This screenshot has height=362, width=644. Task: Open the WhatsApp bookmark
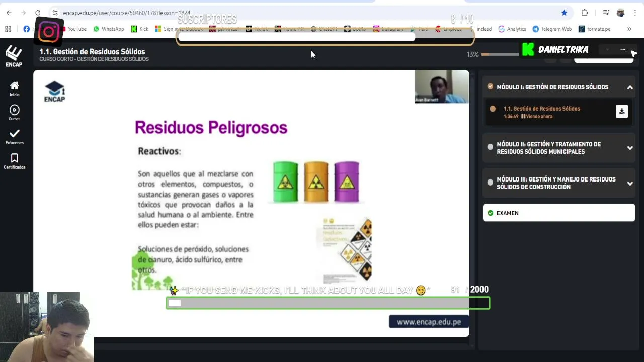[109, 29]
